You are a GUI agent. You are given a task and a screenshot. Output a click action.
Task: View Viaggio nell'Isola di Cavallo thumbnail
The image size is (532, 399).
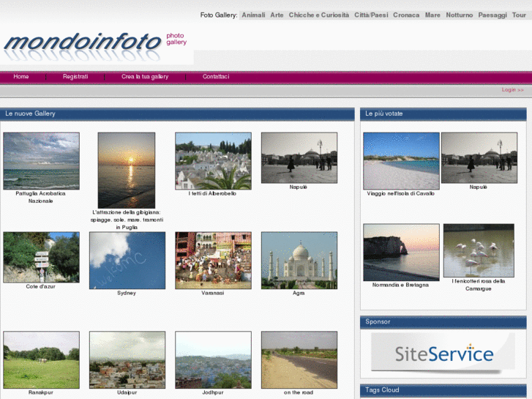pyautogui.click(x=401, y=161)
